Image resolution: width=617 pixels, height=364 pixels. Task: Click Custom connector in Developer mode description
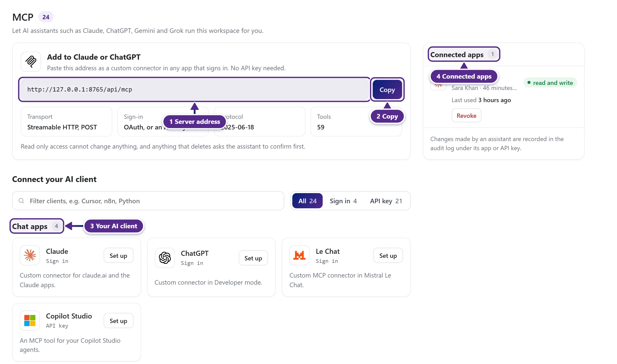[208, 282]
